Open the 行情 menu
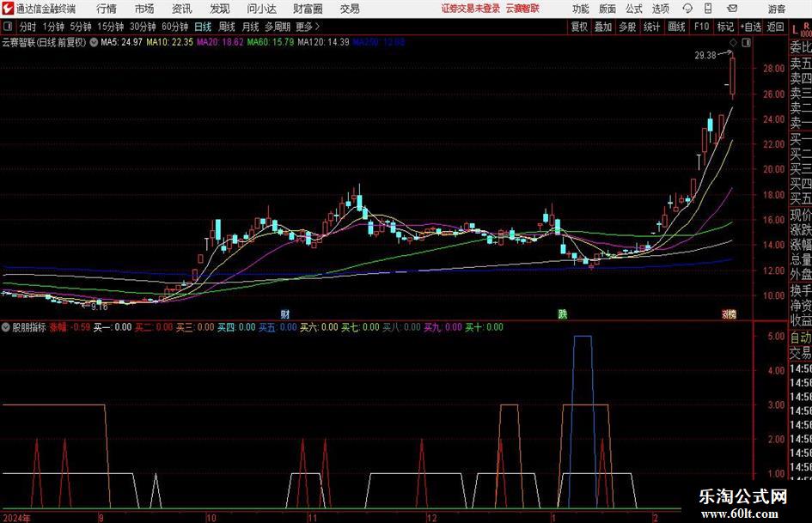Viewport: 812px width, 523px height. pyautogui.click(x=107, y=9)
